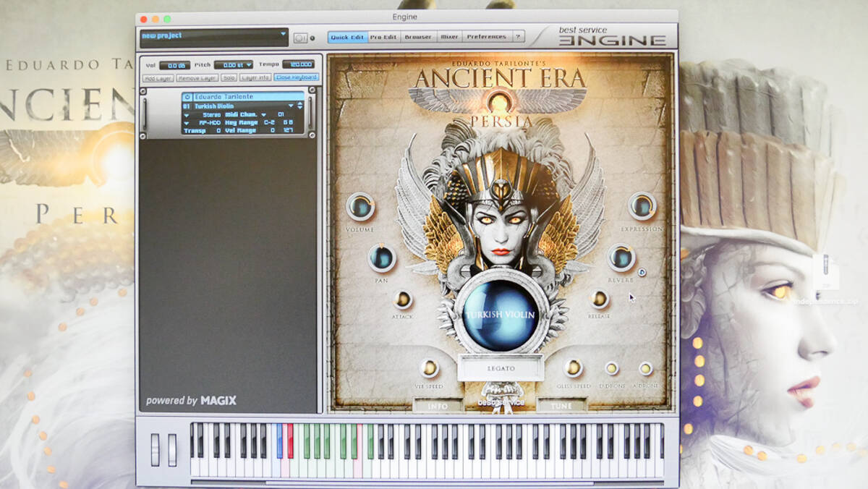Click the Vib Speed knob

(x=430, y=368)
